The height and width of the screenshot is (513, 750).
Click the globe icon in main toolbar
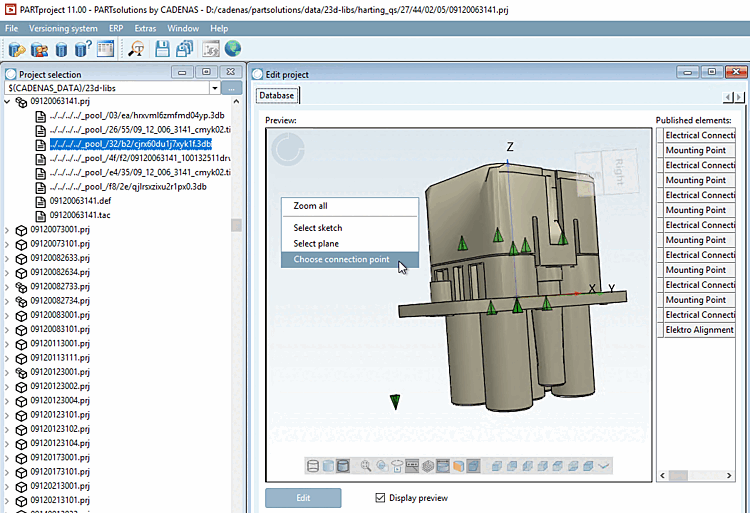pos(233,48)
